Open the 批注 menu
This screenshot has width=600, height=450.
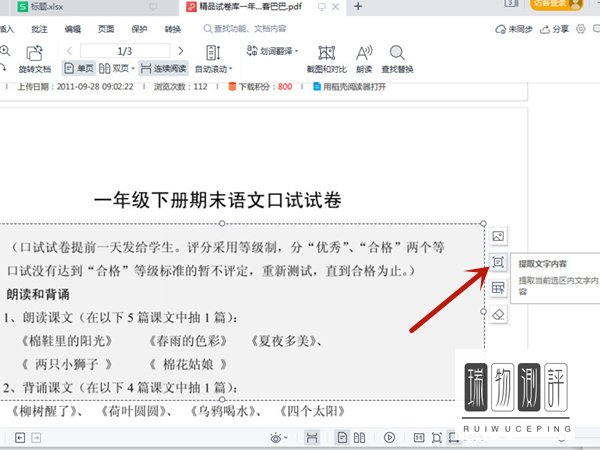pos(39,29)
